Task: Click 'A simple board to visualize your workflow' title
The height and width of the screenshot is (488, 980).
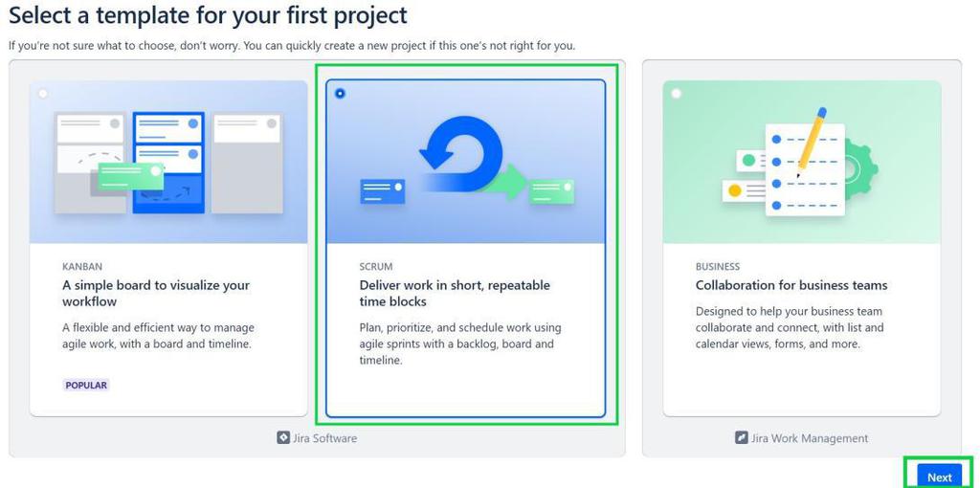Action: tap(156, 293)
